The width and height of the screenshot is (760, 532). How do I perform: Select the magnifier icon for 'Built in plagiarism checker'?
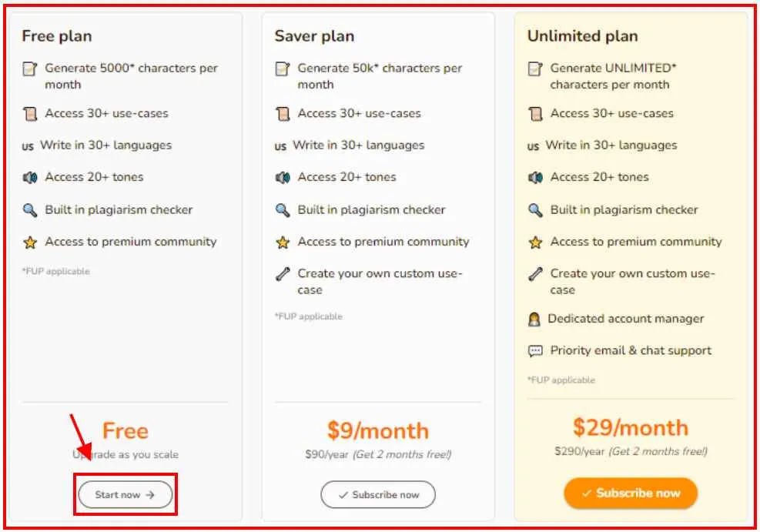(x=31, y=209)
